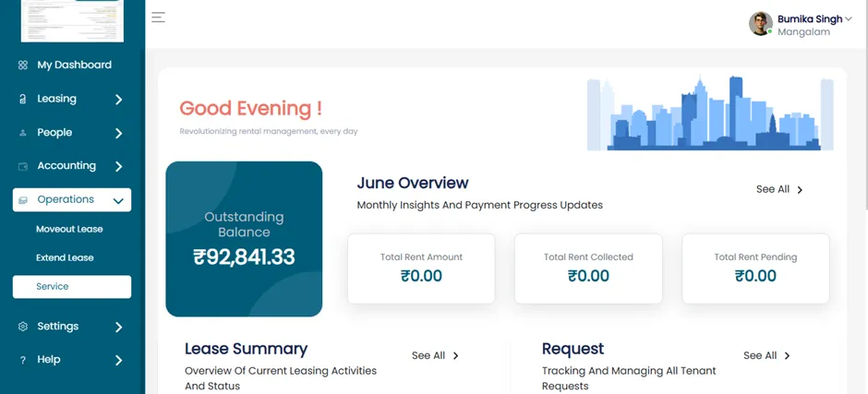868x394 pixels.
Task: Click the Mangalam text under username
Action: click(803, 32)
